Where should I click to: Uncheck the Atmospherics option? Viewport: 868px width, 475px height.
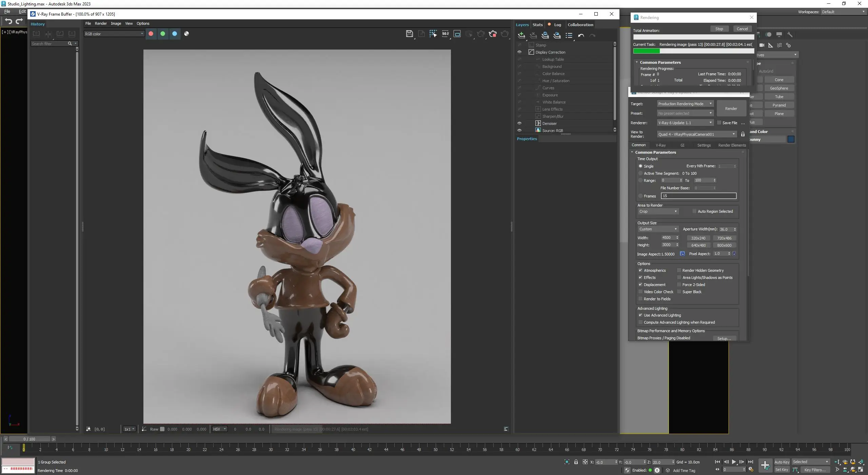[x=640, y=270]
